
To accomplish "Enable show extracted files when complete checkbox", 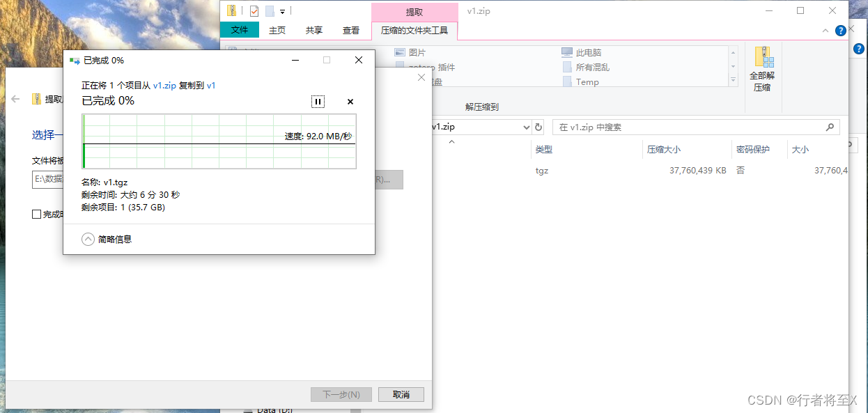I will pyautogui.click(x=38, y=214).
